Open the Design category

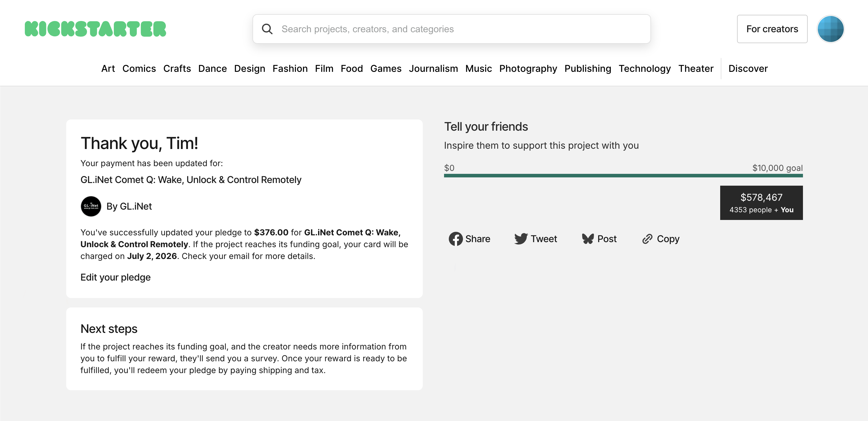pos(250,69)
